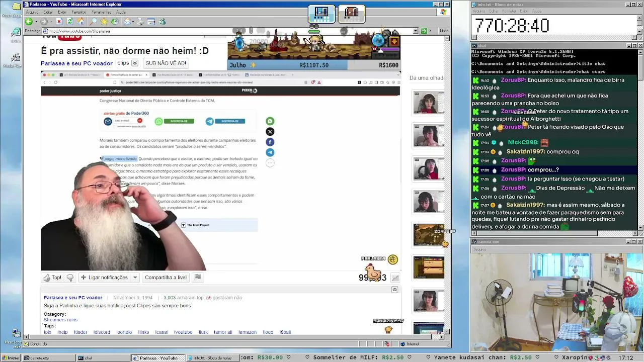Click the Edit page toolbar icon
This screenshot has width=644, height=362.
151,22
